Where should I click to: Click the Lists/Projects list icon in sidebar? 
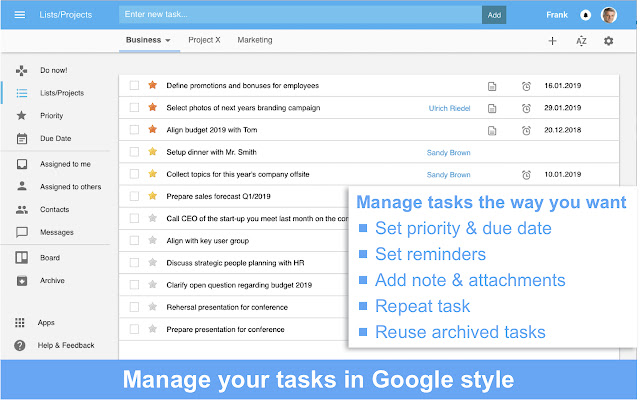[22, 93]
